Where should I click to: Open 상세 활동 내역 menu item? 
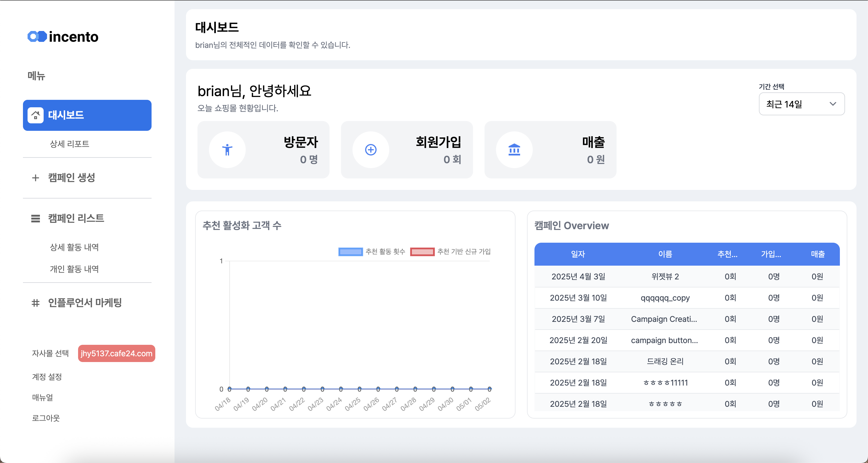(x=74, y=247)
